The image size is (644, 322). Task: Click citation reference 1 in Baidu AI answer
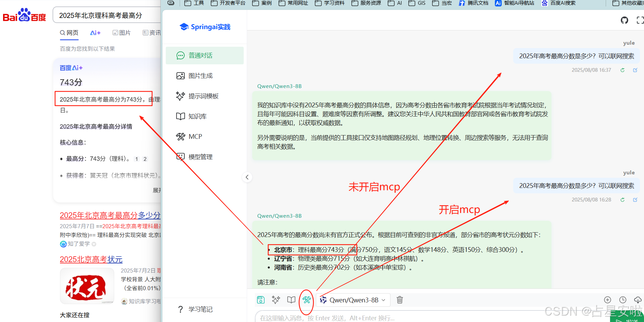click(x=136, y=159)
